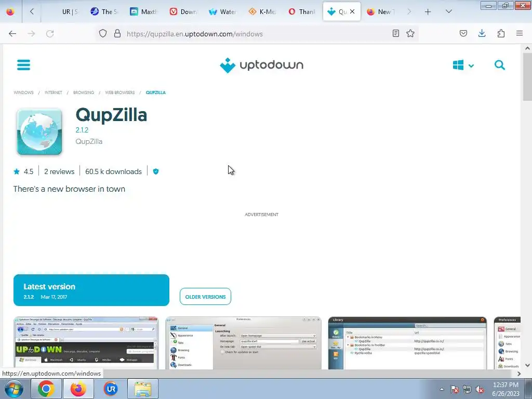Open File Explorer from the taskbar
The image size is (532, 399).
(143, 389)
